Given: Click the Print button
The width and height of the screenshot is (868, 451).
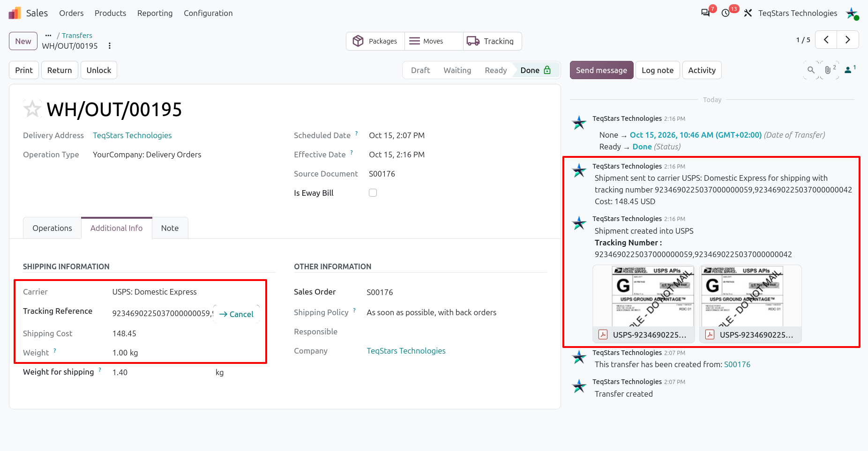Looking at the screenshot, I should tap(24, 70).
